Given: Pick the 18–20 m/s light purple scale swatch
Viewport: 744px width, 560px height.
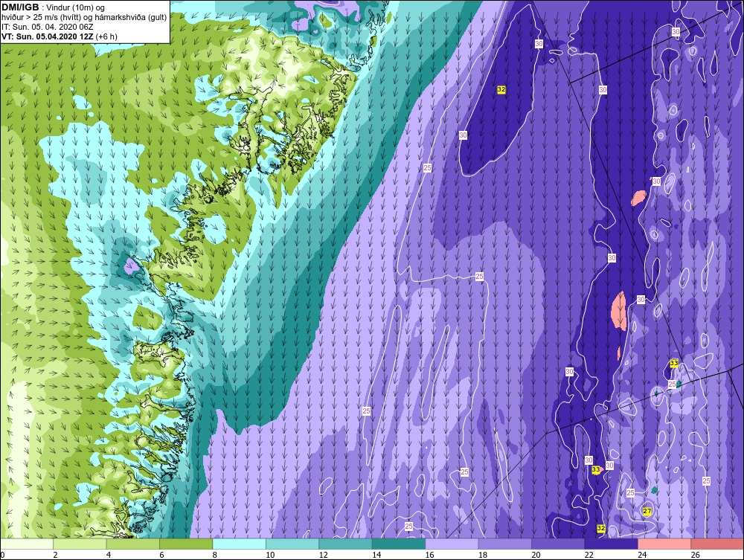Looking at the screenshot, I should pyautogui.click(x=505, y=544).
